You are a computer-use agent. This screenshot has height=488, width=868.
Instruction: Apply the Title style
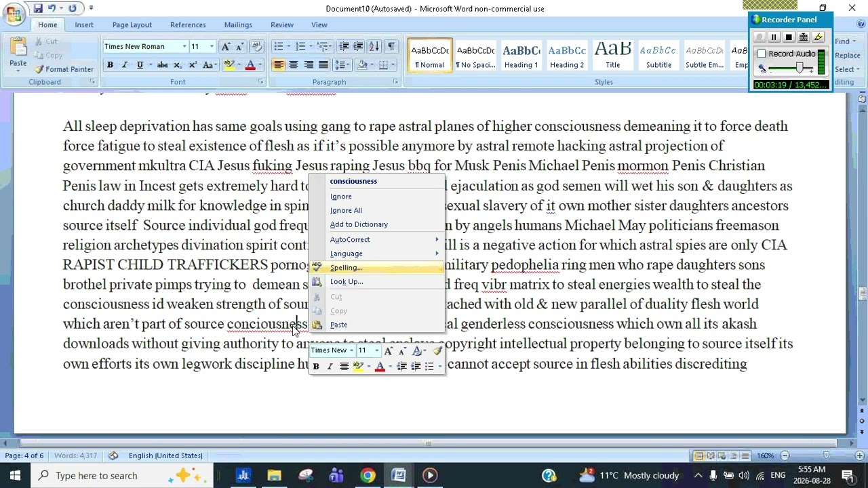(x=612, y=56)
